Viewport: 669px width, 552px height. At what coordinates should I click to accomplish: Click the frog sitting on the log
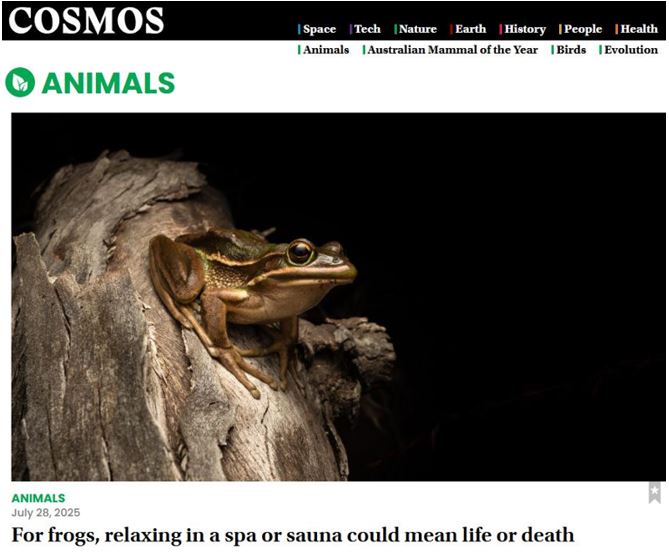tap(252, 307)
